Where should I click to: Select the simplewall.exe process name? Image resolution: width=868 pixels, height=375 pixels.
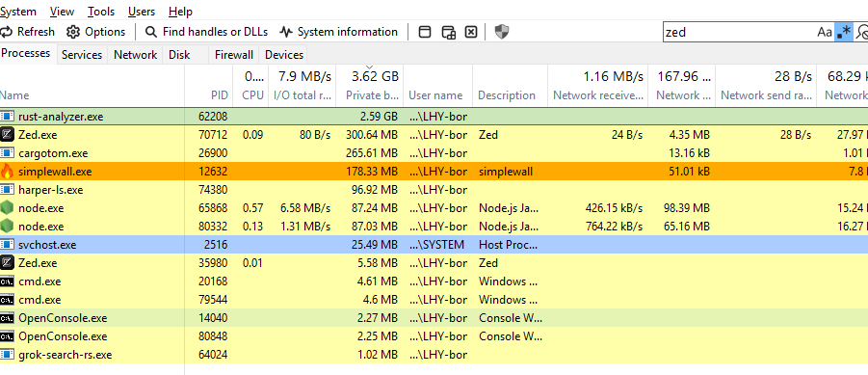[x=55, y=172]
